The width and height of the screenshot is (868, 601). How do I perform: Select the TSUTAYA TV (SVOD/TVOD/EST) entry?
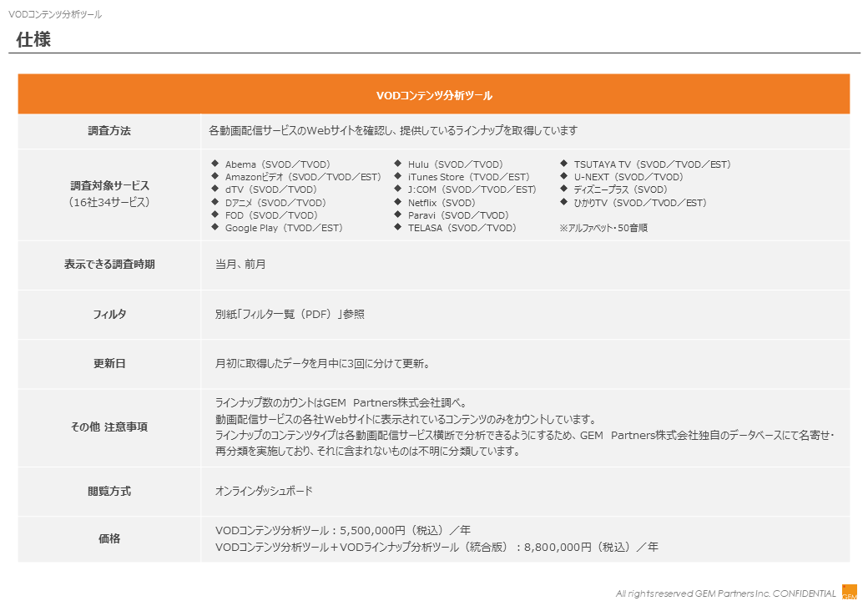pos(652,164)
